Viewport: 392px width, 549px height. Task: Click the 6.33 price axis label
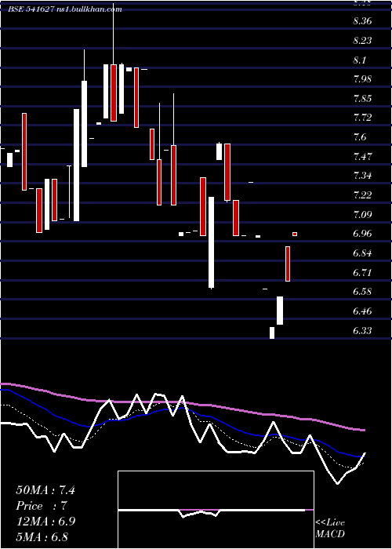coord(362,331)
